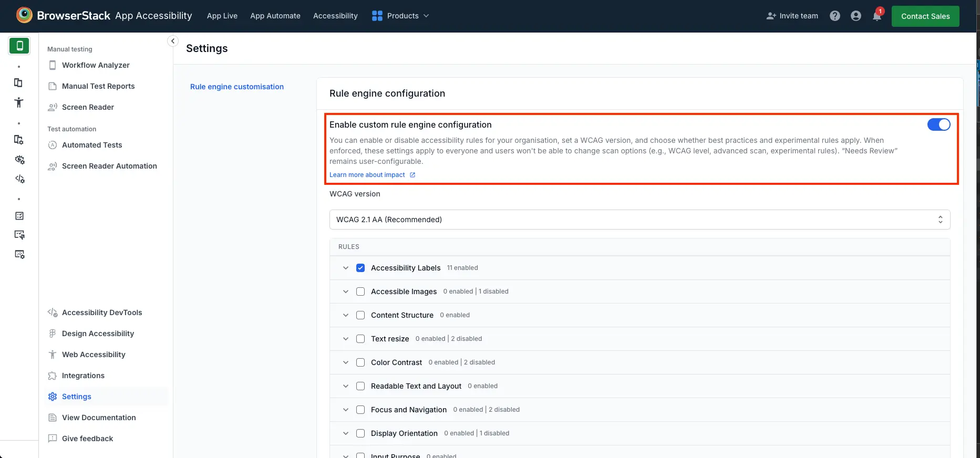Check the Text resize checkbox

coord(360,339)
